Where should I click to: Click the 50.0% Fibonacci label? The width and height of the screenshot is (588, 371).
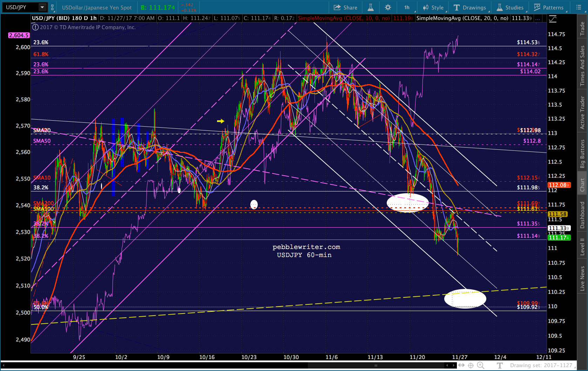[41, 307]
